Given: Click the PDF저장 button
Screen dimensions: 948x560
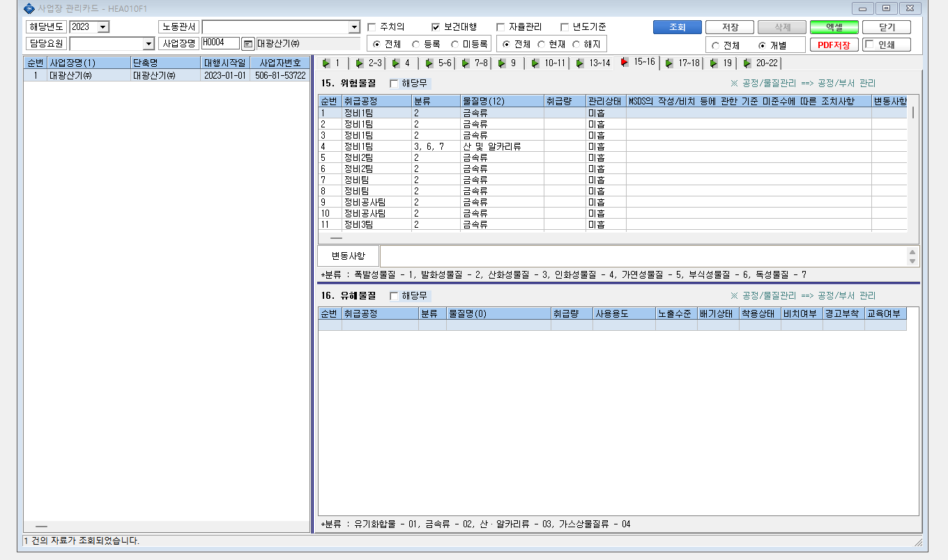Looking at the screenshot, I should click(834, 45).
